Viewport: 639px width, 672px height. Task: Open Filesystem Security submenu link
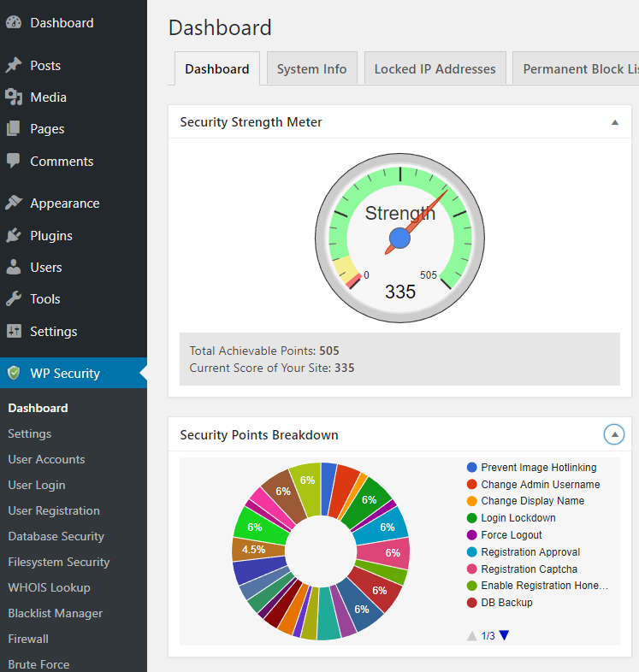(x=59, y=563)
